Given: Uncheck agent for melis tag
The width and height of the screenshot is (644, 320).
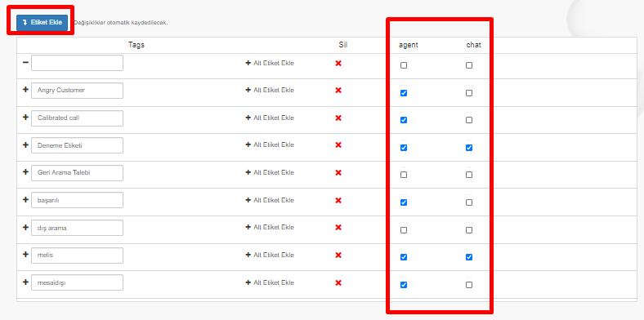Looking at the screenshot, I should 404,257.
